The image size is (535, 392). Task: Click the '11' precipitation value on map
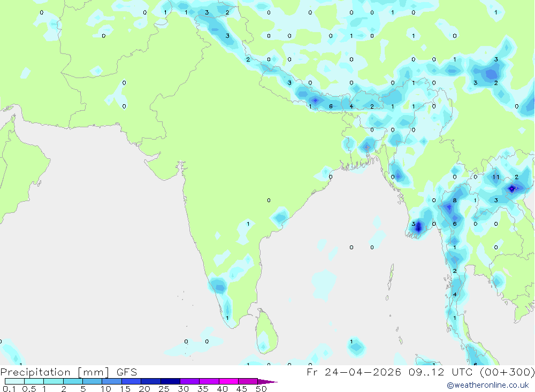496,177
